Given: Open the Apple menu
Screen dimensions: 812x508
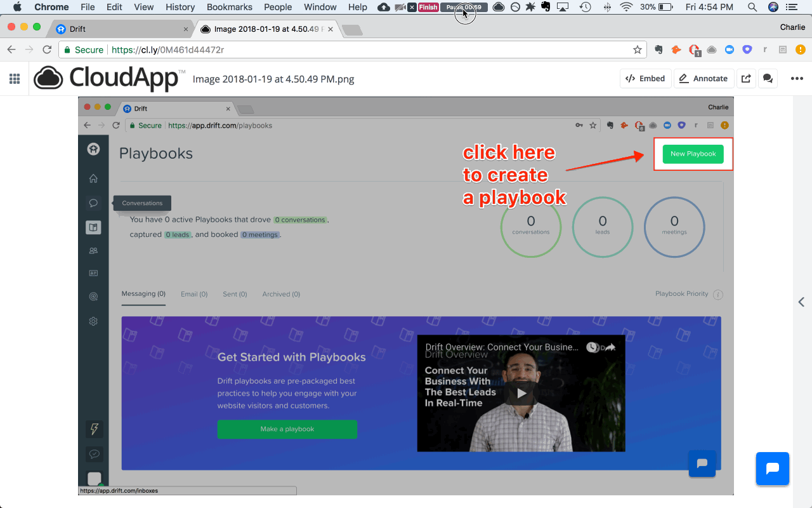Looking at the screenshot, I should click(17, 7).
